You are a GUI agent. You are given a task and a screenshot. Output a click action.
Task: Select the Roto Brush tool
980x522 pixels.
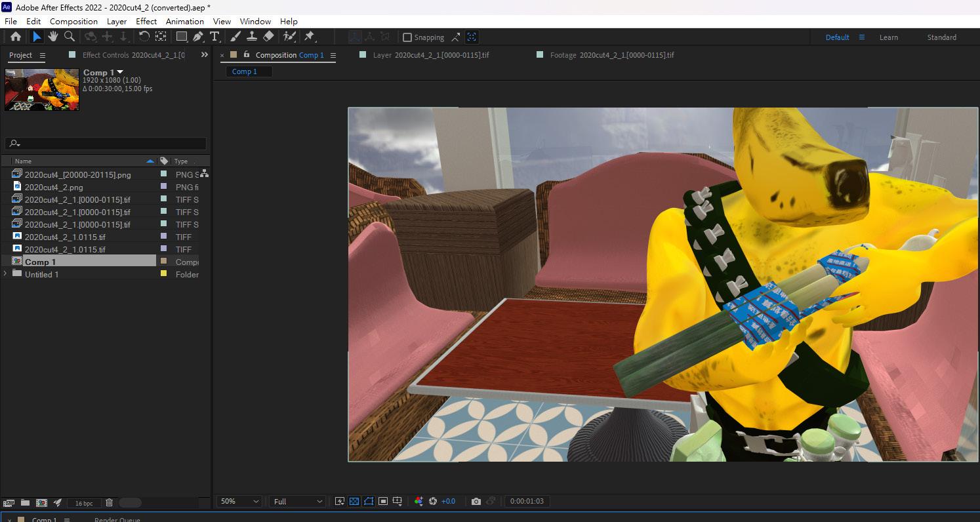tap(289, 37)
